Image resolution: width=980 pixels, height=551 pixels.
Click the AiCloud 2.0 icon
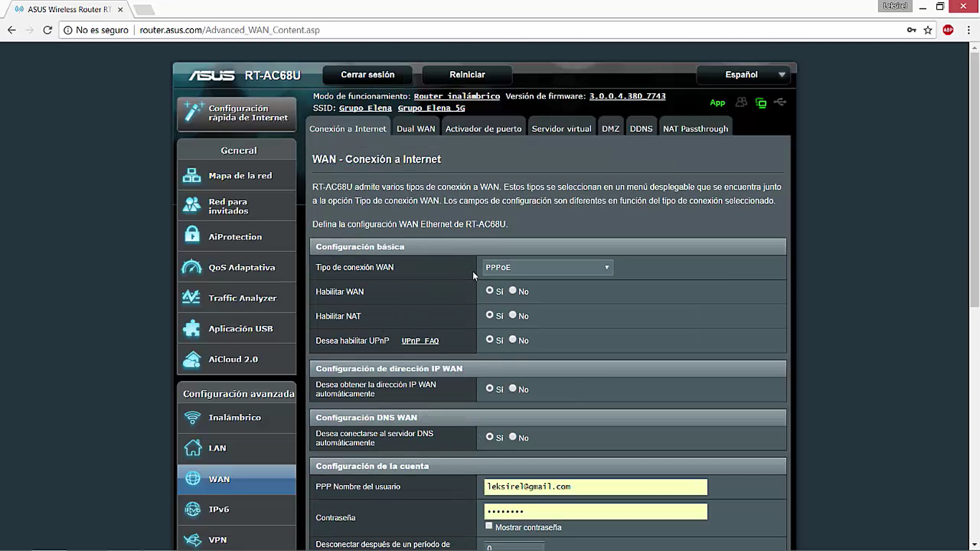[x=192, y=359]
